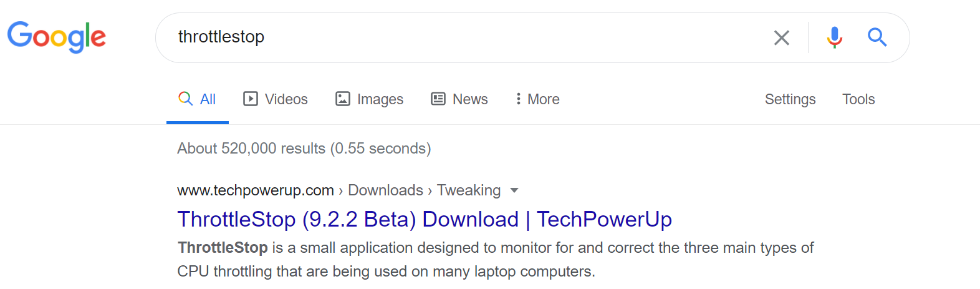Image resolution: width=980 pixels, height=289 pixels.
Task: Switch to the Videos tab
Action: tap(276, 99)
